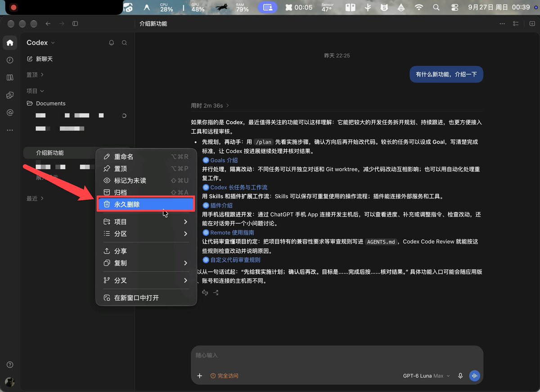
Task: Start microphone dictation in input box
Action: pyautogui.click(x=460, y=376)
